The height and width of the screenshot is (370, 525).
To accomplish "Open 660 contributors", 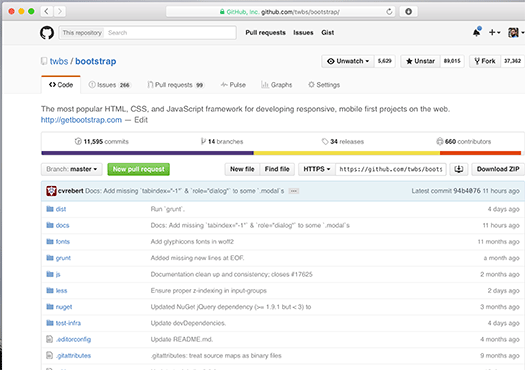I will [x=463, y=141].
